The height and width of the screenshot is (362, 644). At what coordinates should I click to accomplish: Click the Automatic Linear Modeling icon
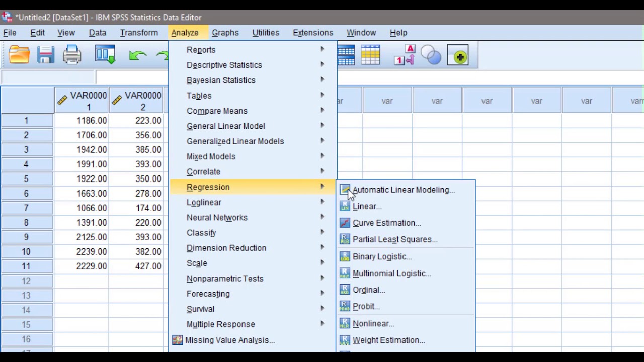(345, 190)
